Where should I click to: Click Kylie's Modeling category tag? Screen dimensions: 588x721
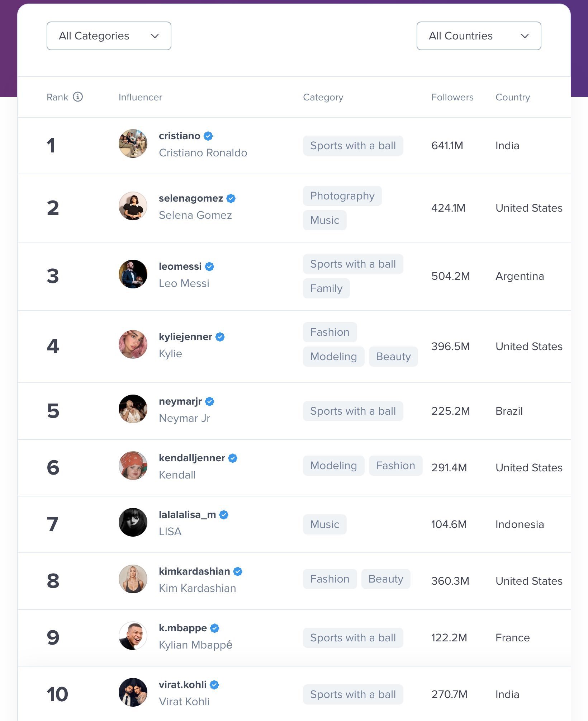[334, 357]
